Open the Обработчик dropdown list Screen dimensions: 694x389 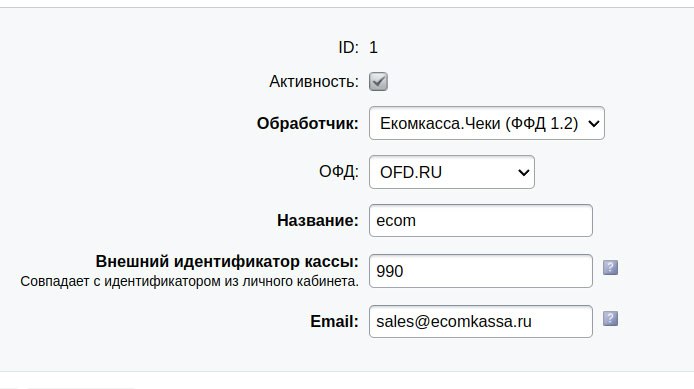point(487,123)
